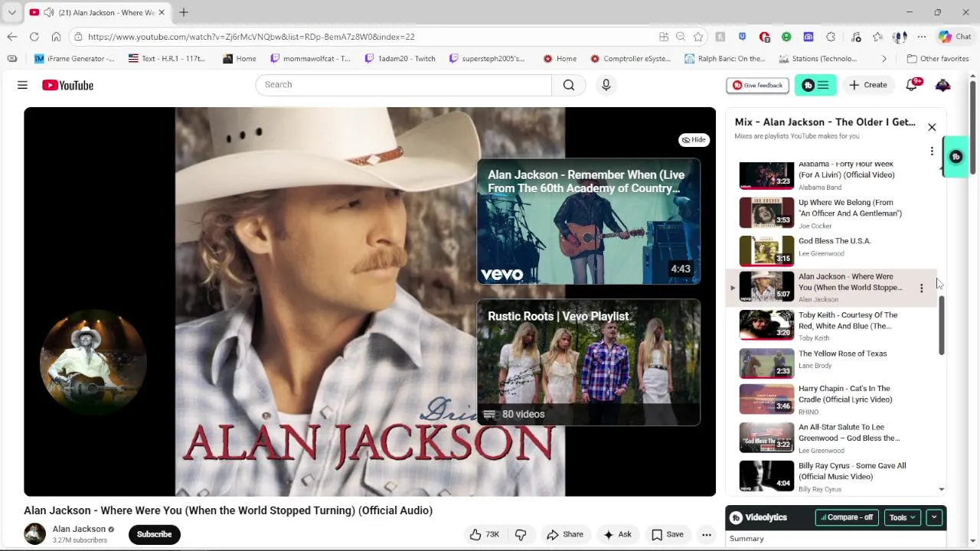
Task: Focus the YouTube search field
Action: point(403,85)
